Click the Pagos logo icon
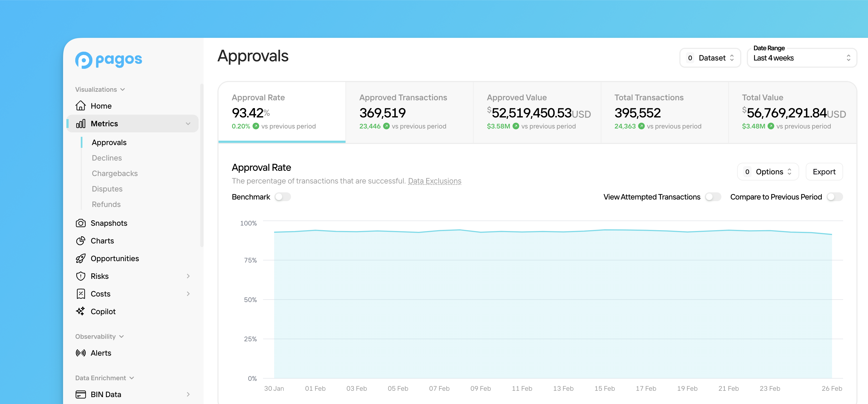This screenshot has width=868, height=404. pos(84,60)
